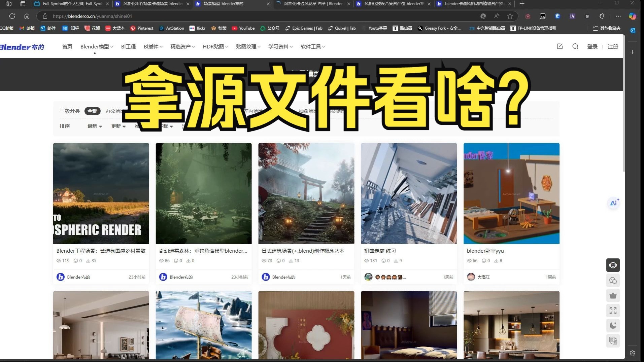Open the tab actions menu icon

tap(23, 4)
